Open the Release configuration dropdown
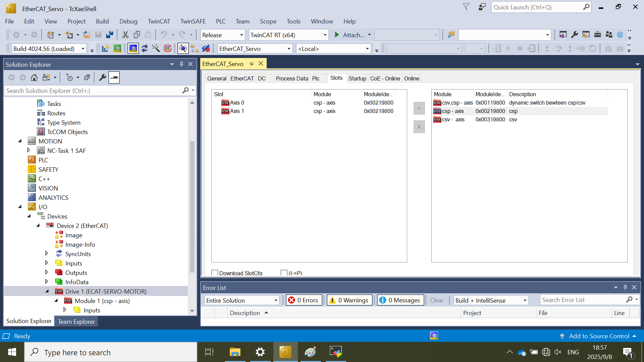Viewport: 644px width, 362px height. click(x=241, y=35)
